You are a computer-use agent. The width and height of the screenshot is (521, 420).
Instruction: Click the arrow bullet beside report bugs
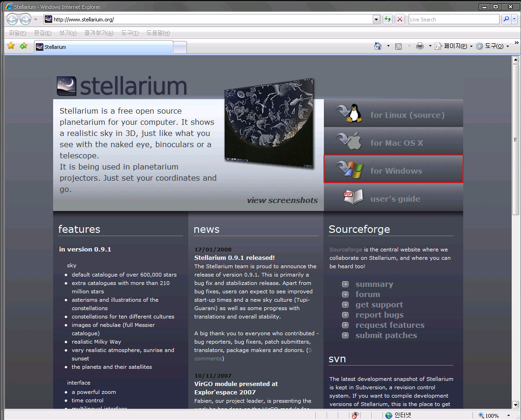[x=346, y=315]
